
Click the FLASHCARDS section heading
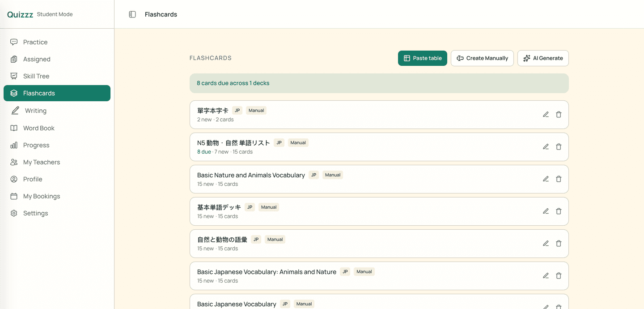[x=211, y=58]
